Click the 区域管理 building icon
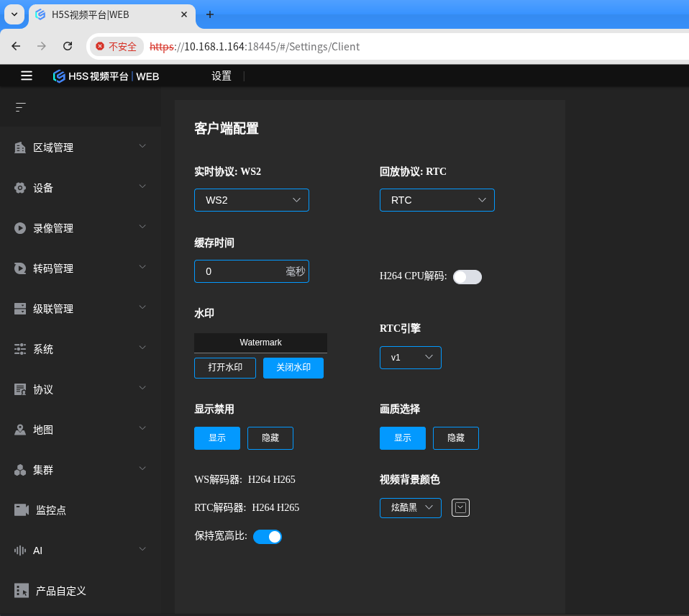689x616 pixels. click(20, 148)
